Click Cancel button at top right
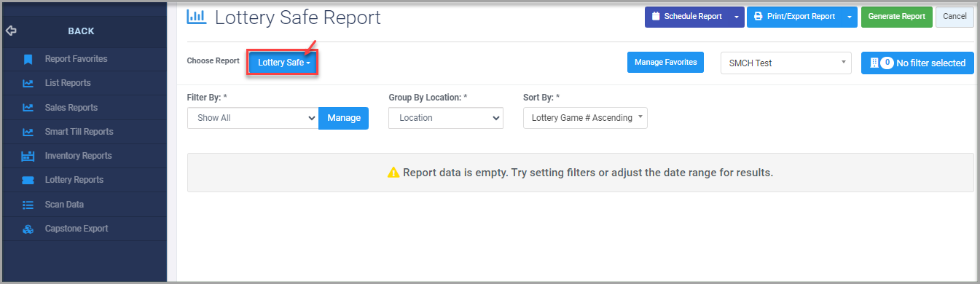This screenshot has width=980, height=284. (954, 17)
